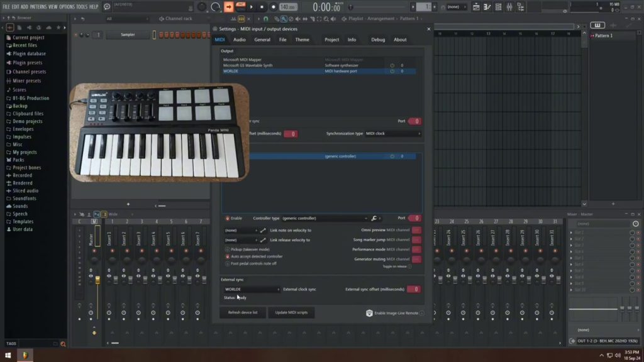Select the Playlist paint tool icon
Viewport: 644px width, 362px height.
click(x=284, y=18)
